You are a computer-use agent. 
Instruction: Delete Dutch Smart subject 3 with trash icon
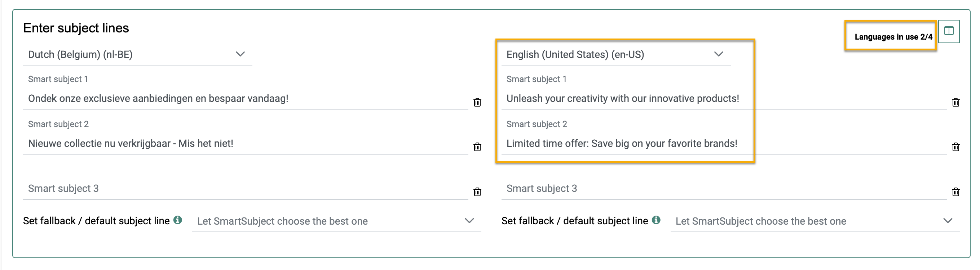tap(477, 192)
